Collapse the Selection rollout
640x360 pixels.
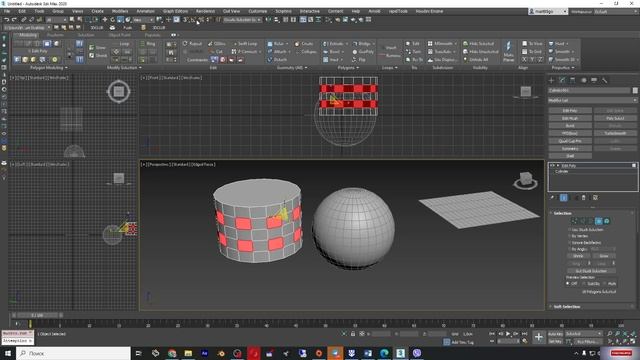(563, 213)
